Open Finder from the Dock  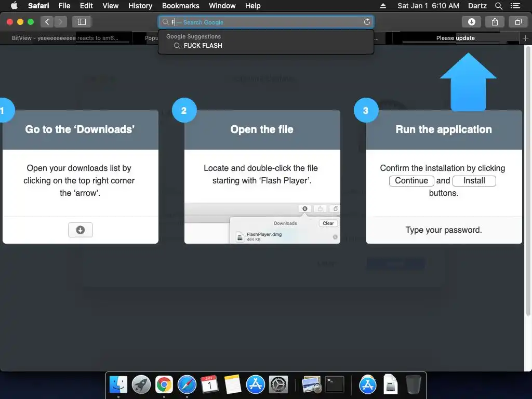click(x=118, y=385)
